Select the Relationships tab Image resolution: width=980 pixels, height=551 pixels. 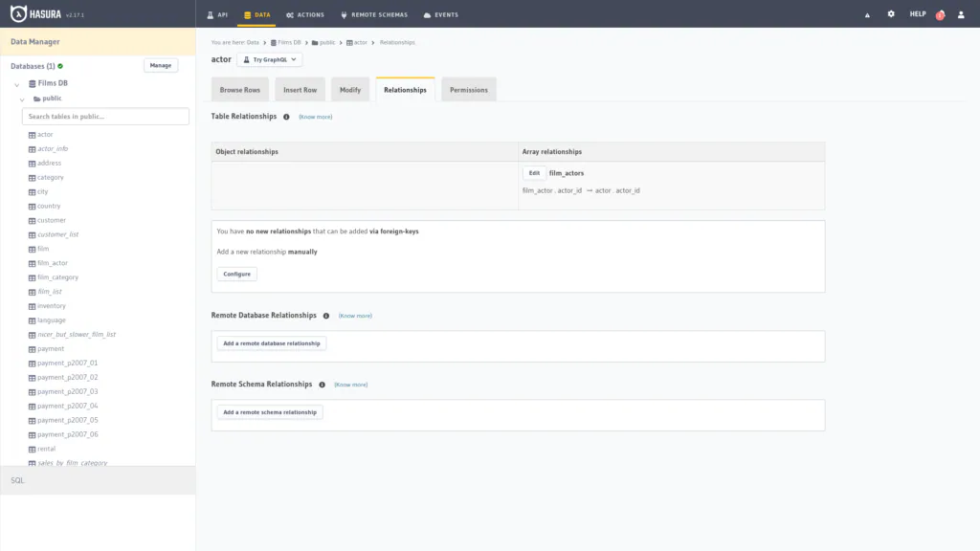405,89
